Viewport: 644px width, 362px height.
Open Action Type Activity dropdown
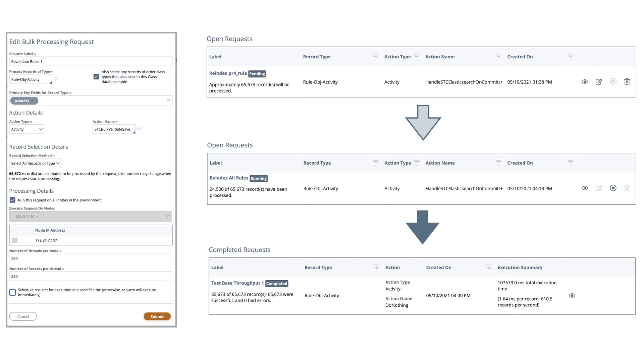(x=26, y=129)
